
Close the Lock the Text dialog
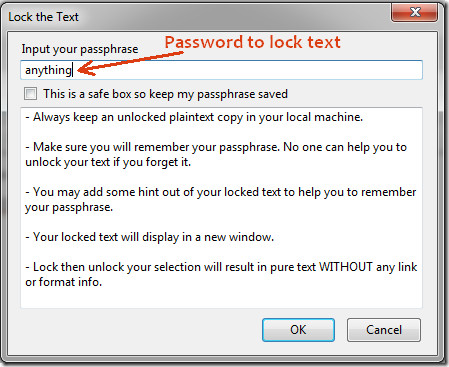click(414, 12)
